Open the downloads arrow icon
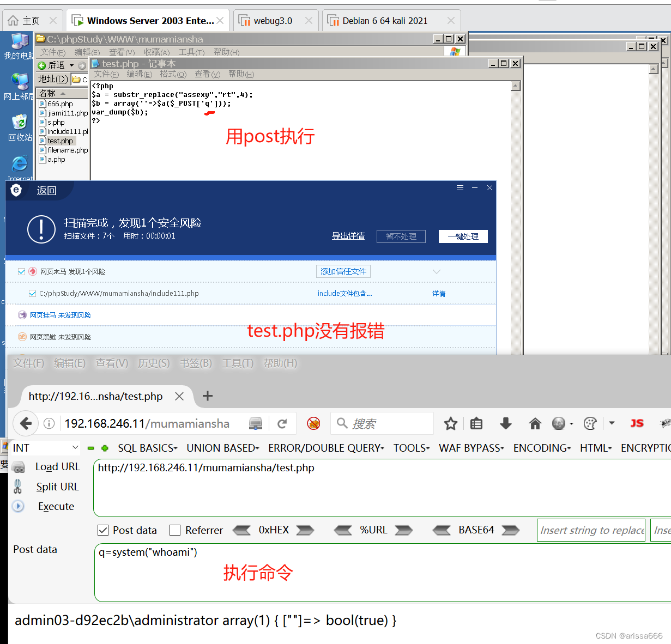Viewport: 671px width, 644px height. click(x=505, y=423)
